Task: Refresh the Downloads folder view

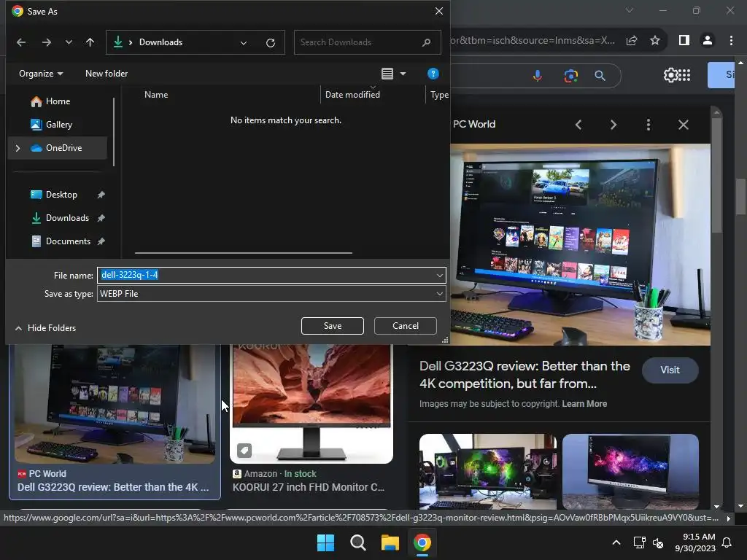Action: [271, 43]
